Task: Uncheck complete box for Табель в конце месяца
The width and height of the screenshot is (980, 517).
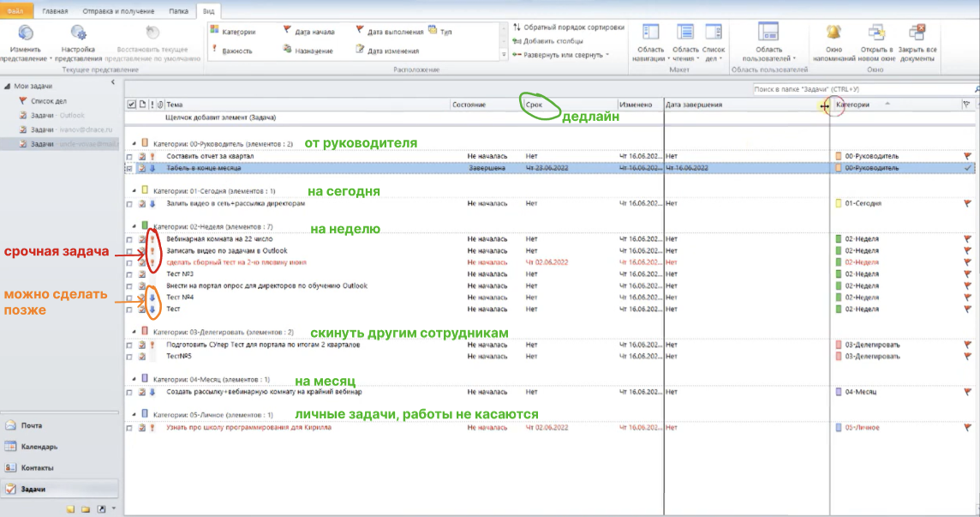Action: pos(129,168)
